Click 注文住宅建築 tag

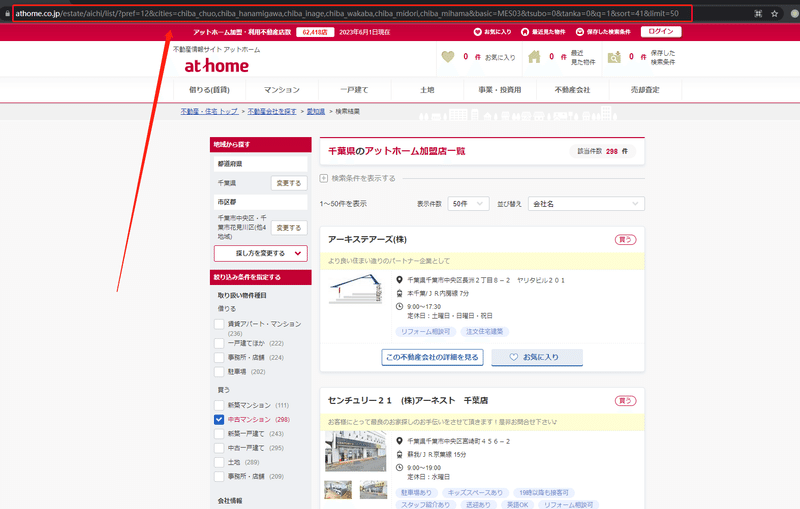point(484,332)
